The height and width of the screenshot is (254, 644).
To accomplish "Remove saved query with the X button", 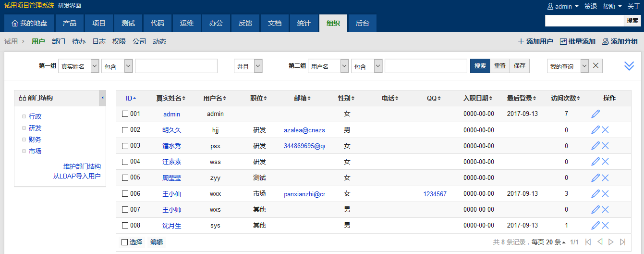I will click(596, 66).
